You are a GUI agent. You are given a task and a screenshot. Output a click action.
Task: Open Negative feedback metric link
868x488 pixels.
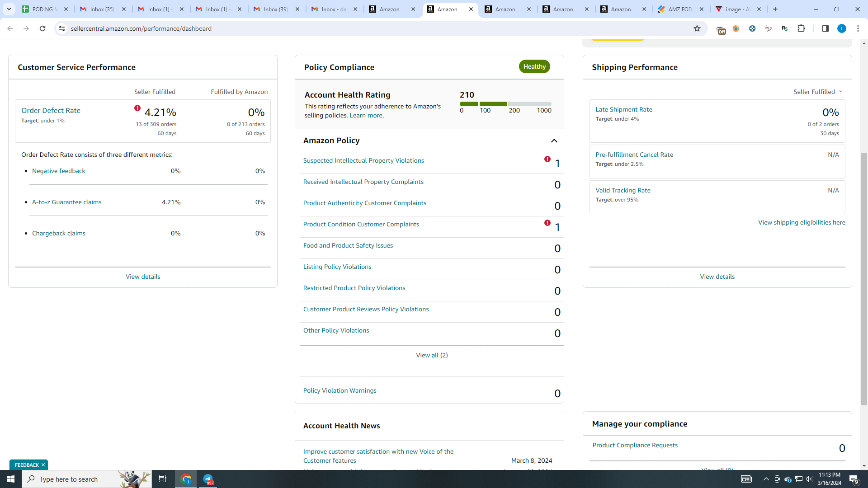(58, 171)
